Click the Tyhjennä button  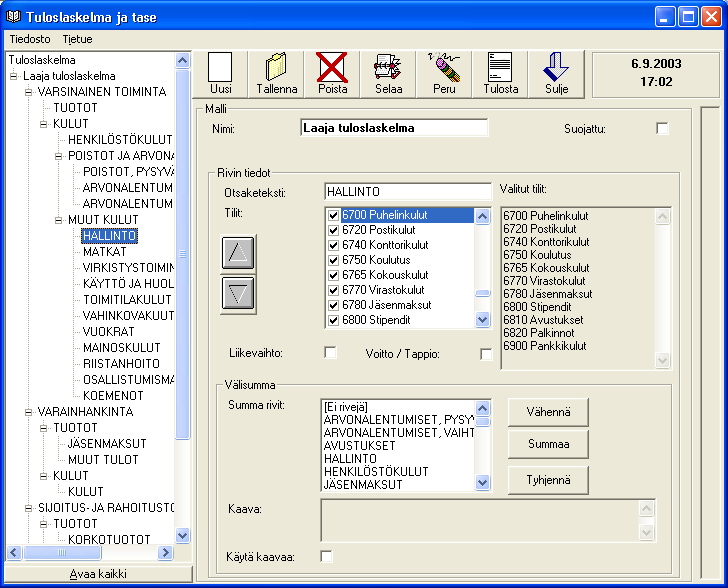[548, 480]
